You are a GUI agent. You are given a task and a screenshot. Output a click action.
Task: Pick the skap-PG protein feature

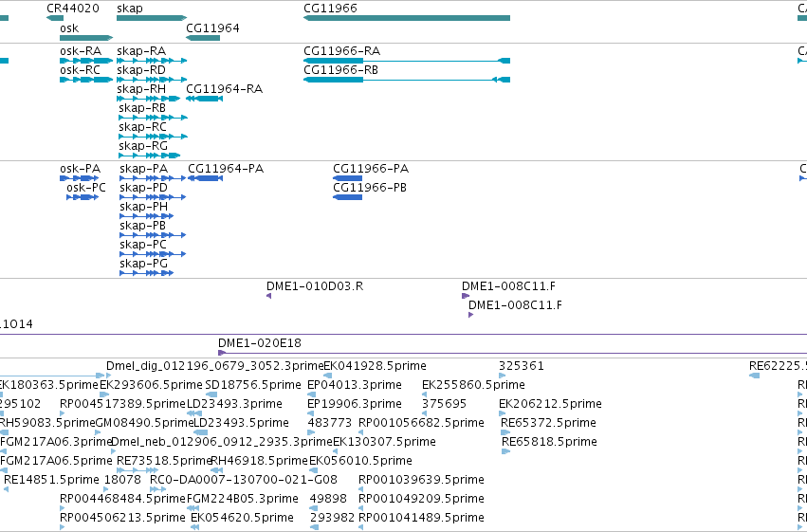point(147,273)
